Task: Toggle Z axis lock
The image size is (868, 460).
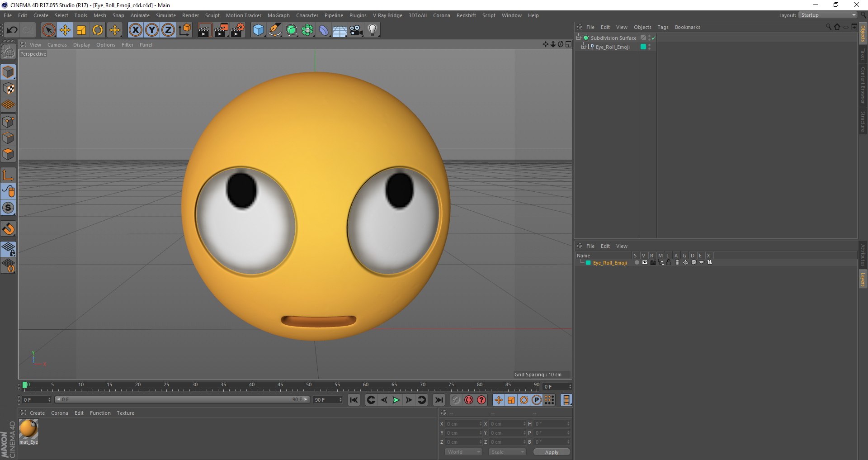Action: (x=168, y=30)
